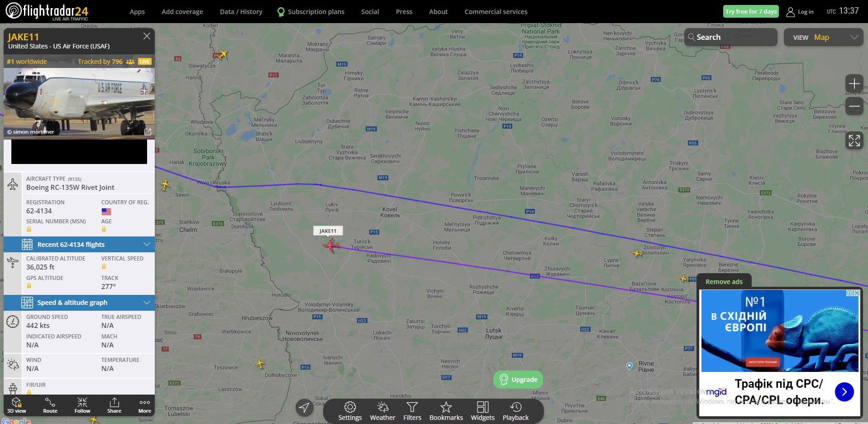Click the Log in link
Image resolution: width=868 pixels, height=424 pixels.
click(x=800, y=12)
